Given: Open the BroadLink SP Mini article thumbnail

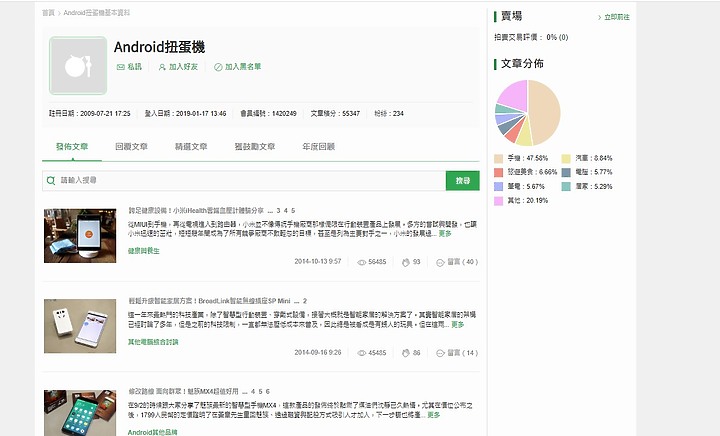Looking at the screenshot, I should point(80,326).
